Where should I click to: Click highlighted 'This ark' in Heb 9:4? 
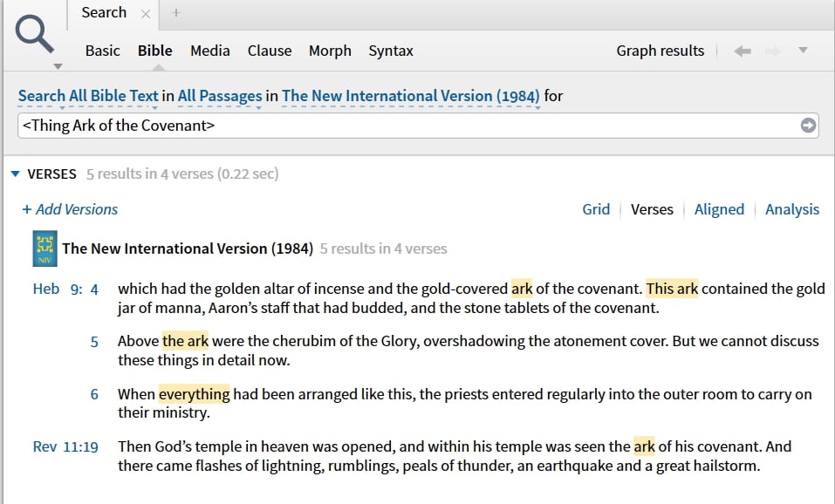(x=672, y=289)
